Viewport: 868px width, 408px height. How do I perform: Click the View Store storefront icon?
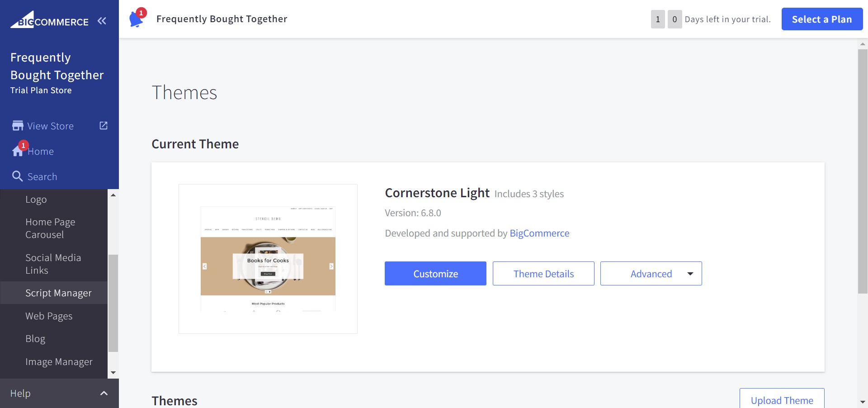[18, 126]
